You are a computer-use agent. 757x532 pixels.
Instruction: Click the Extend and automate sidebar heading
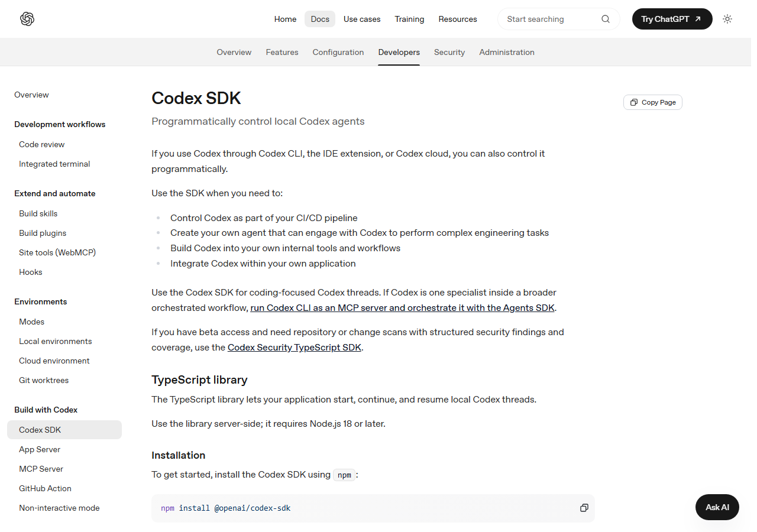point(55,193)
